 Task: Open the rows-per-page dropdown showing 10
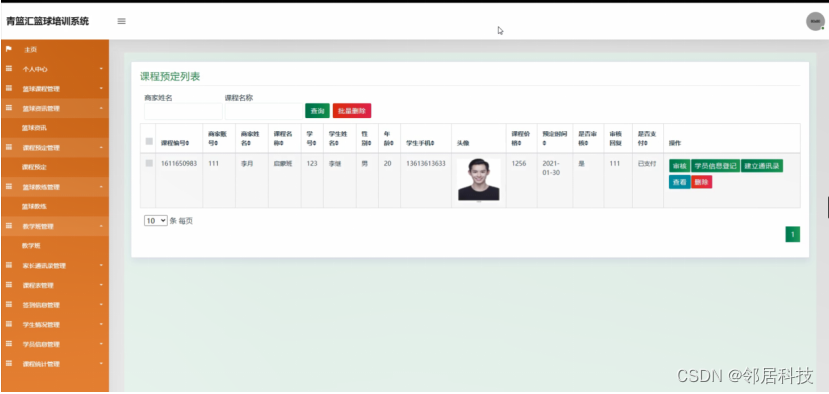(155, 221)
